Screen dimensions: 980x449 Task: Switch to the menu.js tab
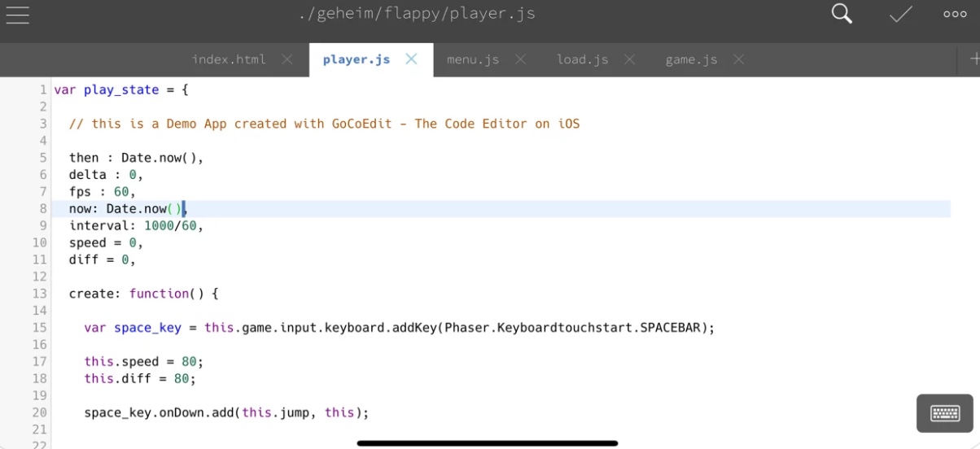click(473, 59)
